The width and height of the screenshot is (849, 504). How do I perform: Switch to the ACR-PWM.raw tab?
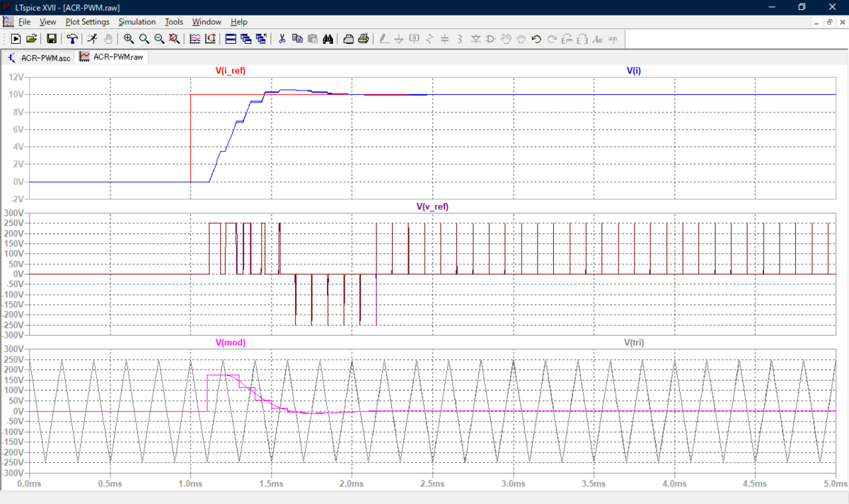point(112,57)
